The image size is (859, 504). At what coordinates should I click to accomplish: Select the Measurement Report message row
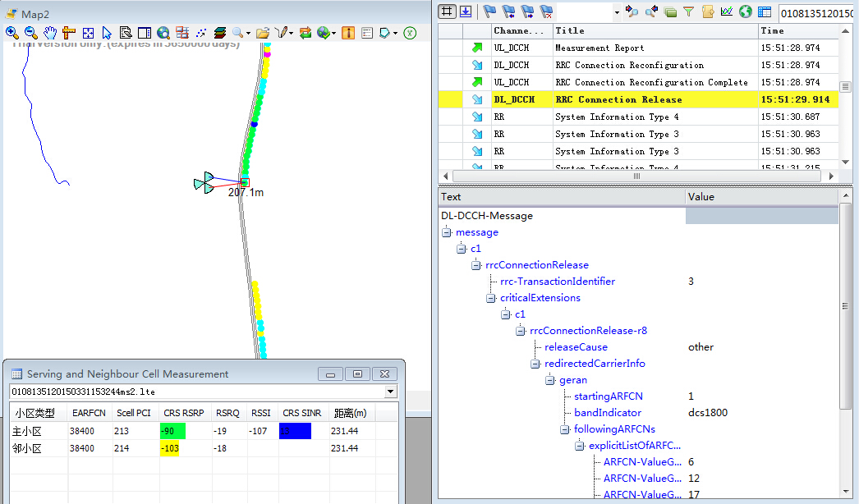(x=638, y=48)
